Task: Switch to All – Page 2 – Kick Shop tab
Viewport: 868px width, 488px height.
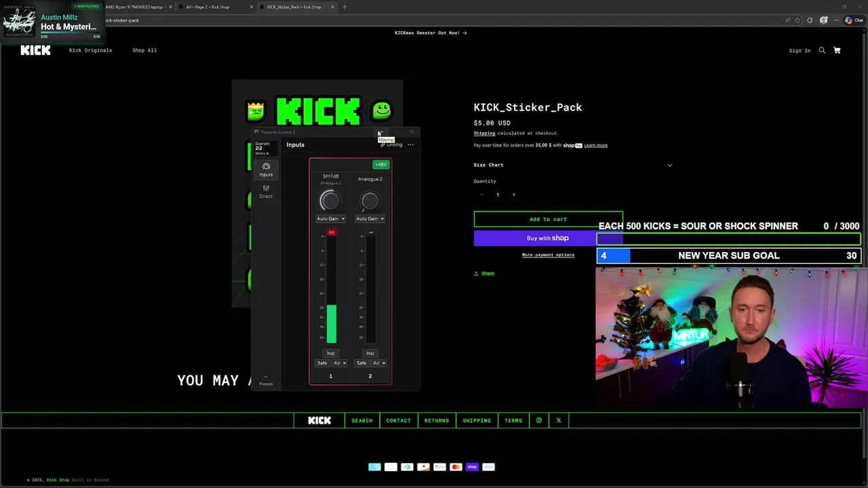Action: coord(216,7)
